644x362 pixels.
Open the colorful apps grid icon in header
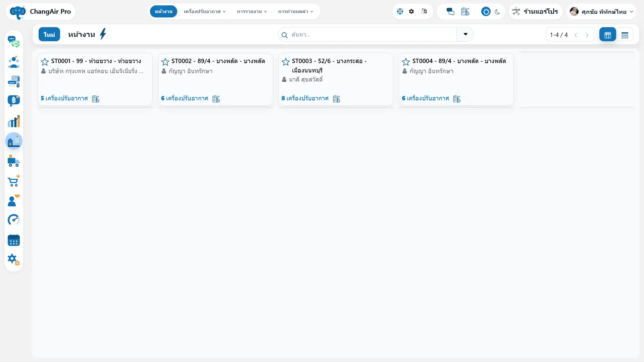coord(400,11)
